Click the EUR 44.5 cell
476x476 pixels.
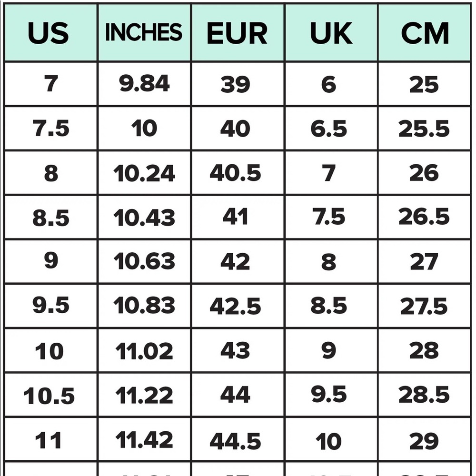click(x=235, y=441)
